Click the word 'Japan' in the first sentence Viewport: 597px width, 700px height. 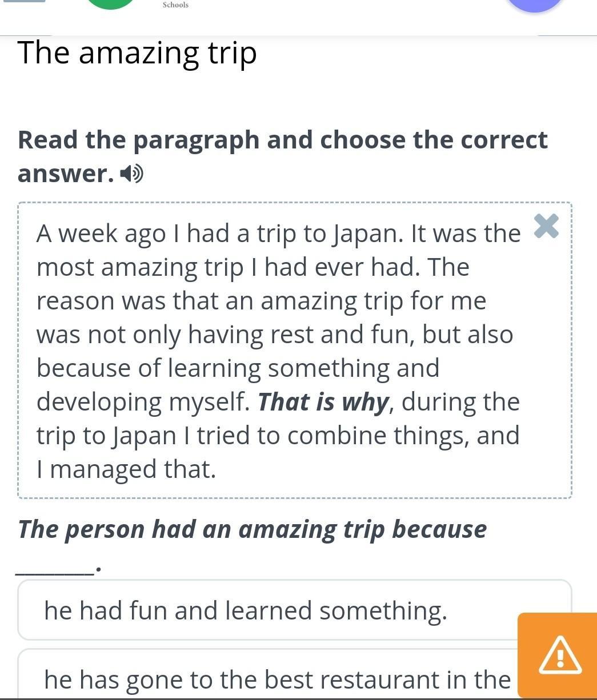pos(367,234)
